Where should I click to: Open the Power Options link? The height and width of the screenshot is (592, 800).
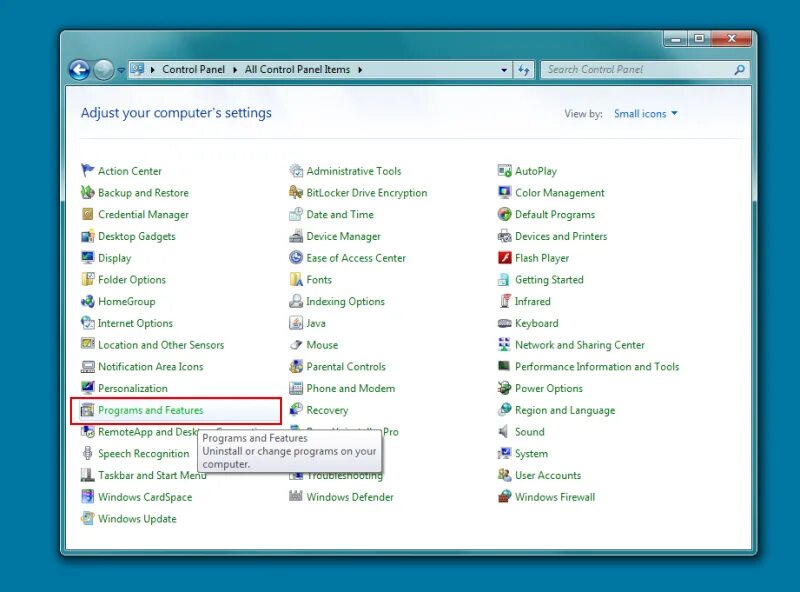tap(548, 388)
